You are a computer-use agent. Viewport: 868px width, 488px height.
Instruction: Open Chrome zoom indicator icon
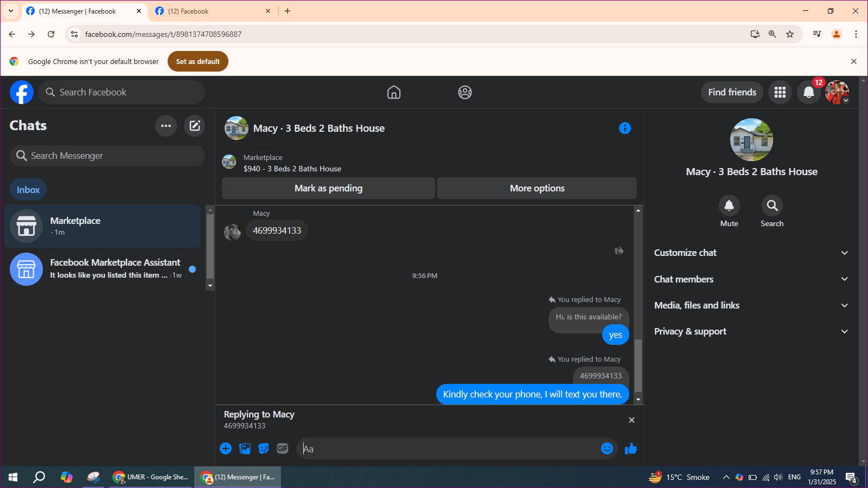[x=773, y=34]
